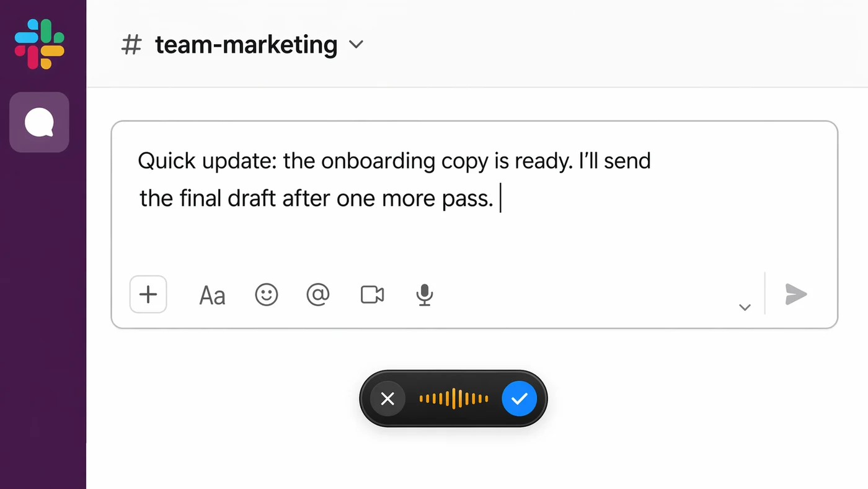
Task: Open the team-marketing channel dropdown
Action: (356, 45)
